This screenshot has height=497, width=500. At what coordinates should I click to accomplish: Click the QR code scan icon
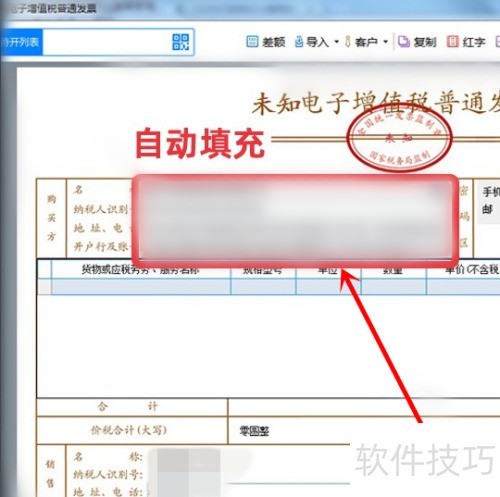(181, 42)
